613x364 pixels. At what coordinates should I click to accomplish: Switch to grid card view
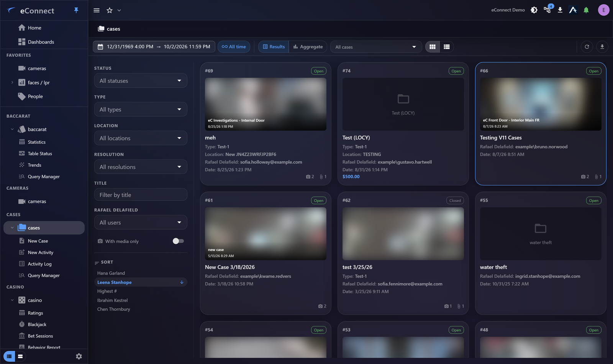click(x=433, y=47)
